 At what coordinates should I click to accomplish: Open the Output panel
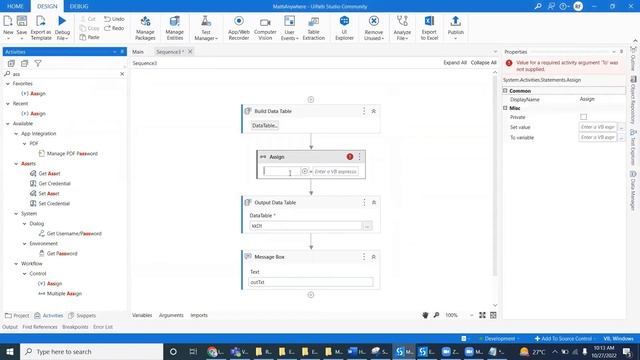pos(10,327)
